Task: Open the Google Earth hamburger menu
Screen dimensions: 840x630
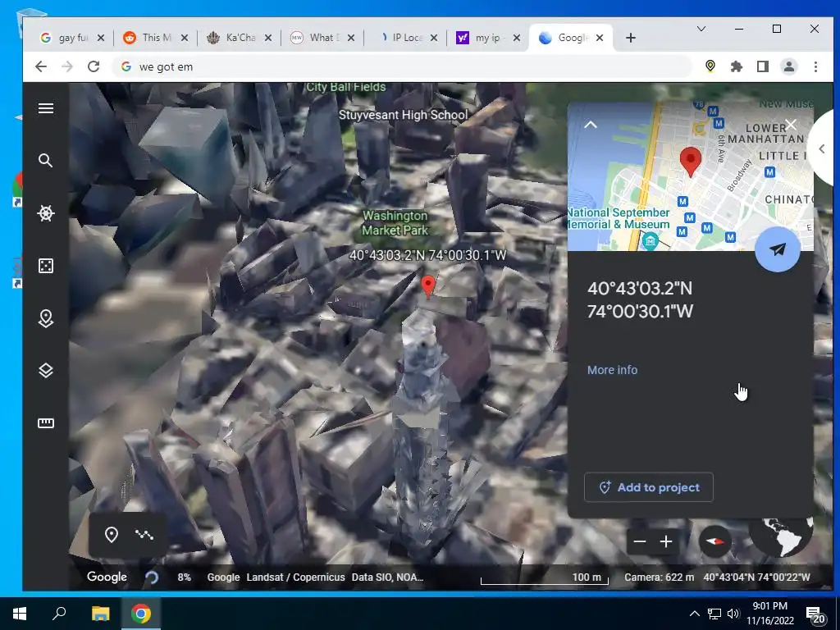Action: click(46, 109)
